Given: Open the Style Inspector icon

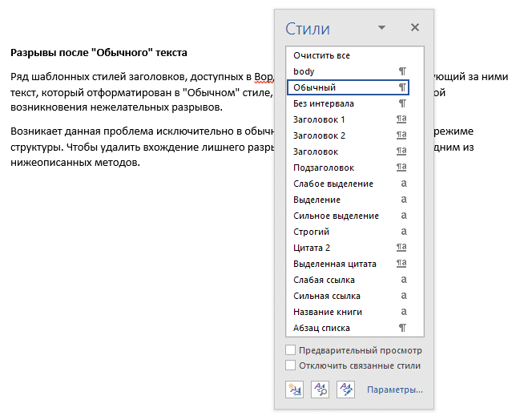Looking at the screenshot, I should (x=320, y=390).
